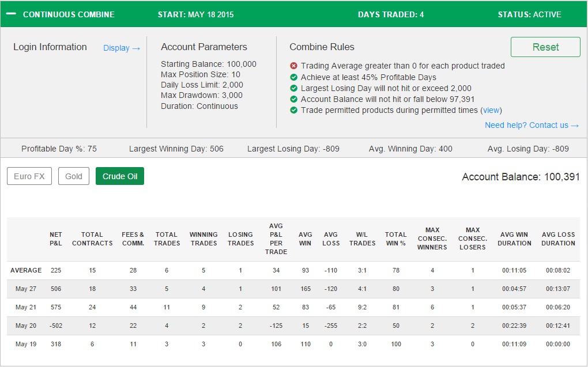The width and height of the screenshot is (588, 367).
Task: Select the May 20 row label
Action: pos(26,326)
